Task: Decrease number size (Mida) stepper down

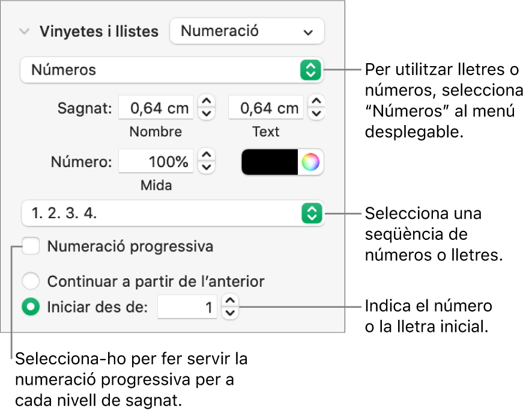Action: click(207, 167)
